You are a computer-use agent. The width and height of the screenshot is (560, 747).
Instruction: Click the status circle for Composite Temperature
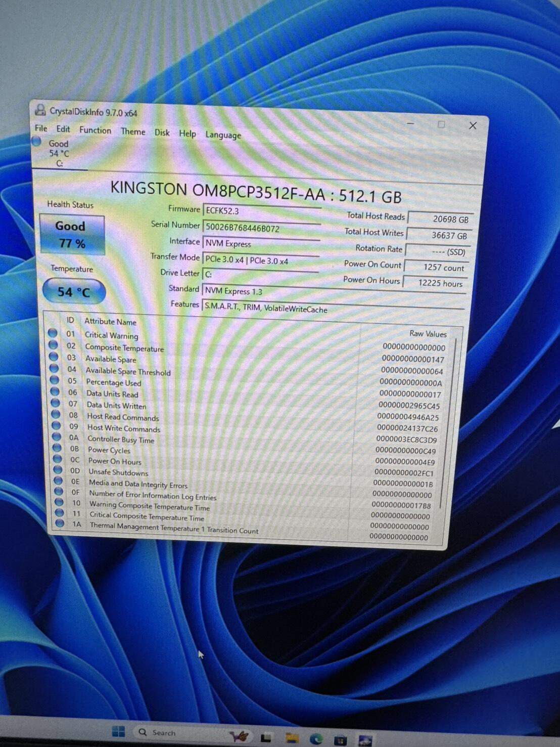click(53, 345)
